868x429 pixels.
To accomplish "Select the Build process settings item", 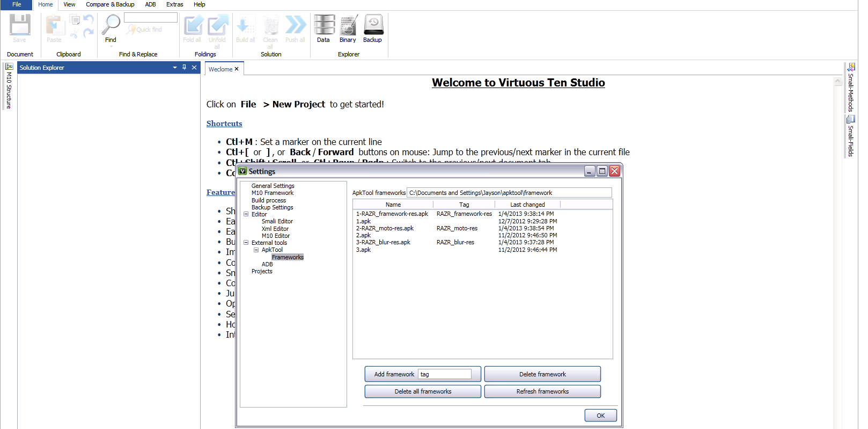I will 269,200.
